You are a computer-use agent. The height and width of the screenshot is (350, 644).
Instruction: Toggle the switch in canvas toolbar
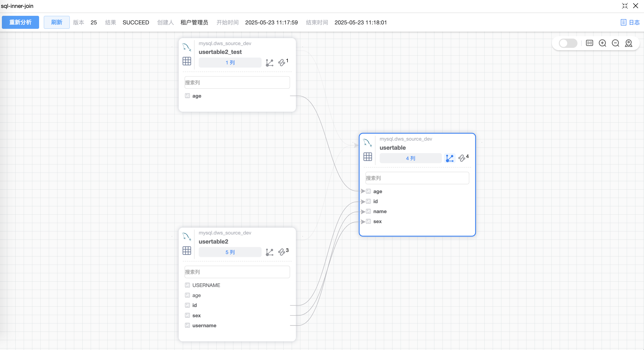(568, 43)
